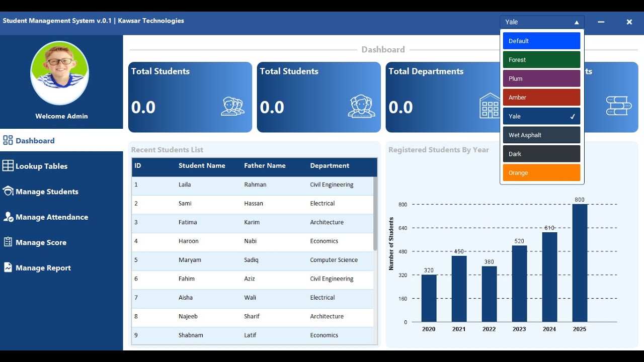Go to Manage Students section

click(x=61, y=192)
